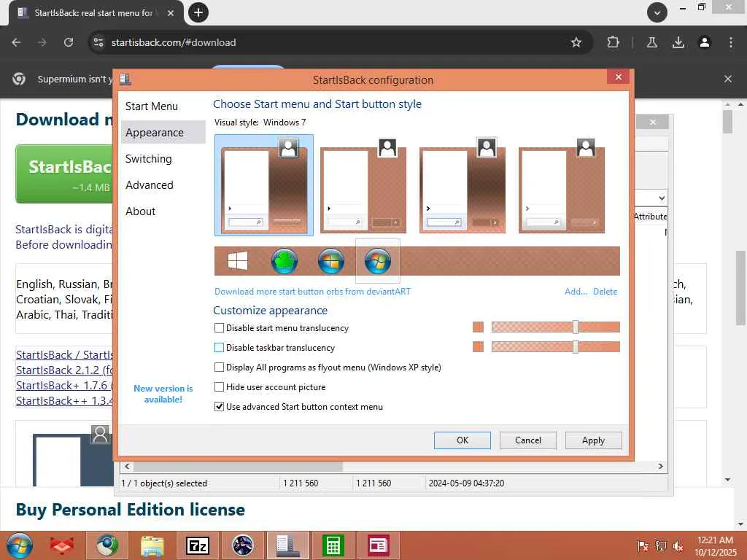Pick the white Windows 8 logo start button

tap(237, 261)
